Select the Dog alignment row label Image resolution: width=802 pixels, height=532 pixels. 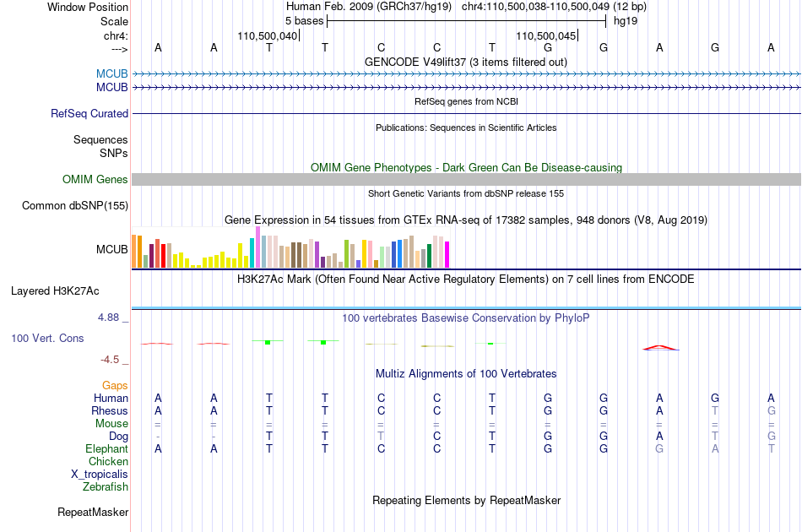point(119,437)
